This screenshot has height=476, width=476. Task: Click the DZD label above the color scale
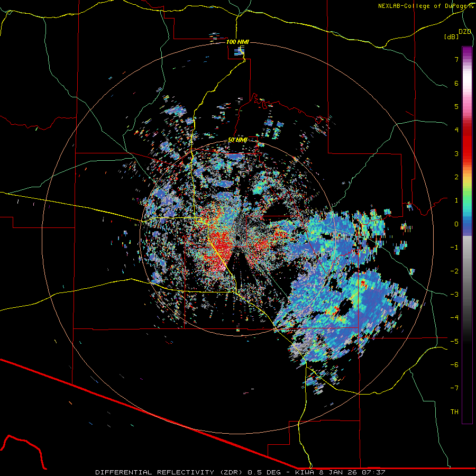[464, 32]
